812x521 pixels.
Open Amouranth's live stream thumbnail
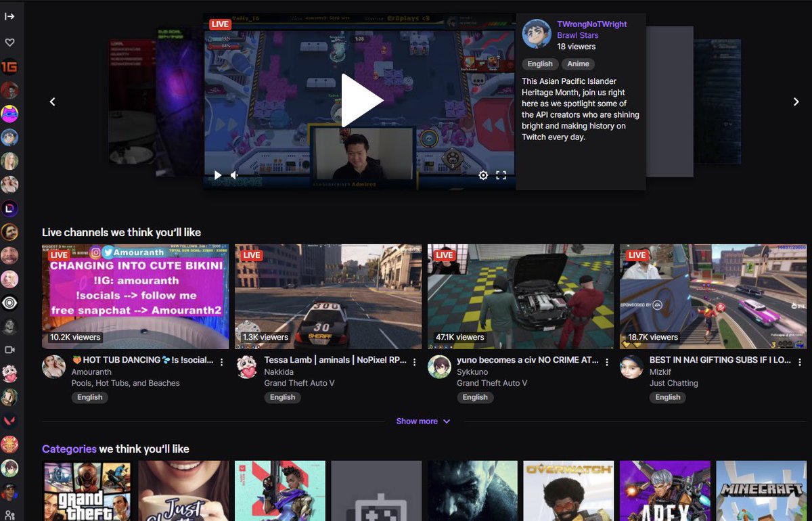135,296
